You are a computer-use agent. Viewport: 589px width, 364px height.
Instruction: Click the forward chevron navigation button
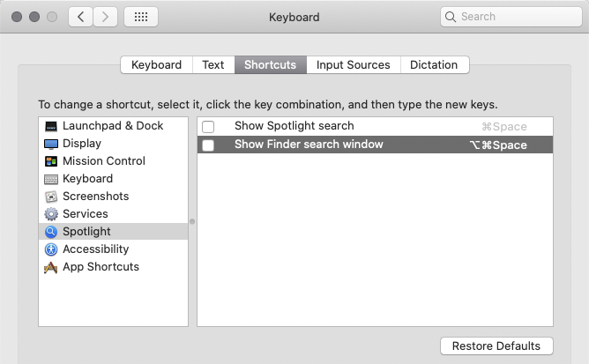pyautogui.click(x=106, y=17)
